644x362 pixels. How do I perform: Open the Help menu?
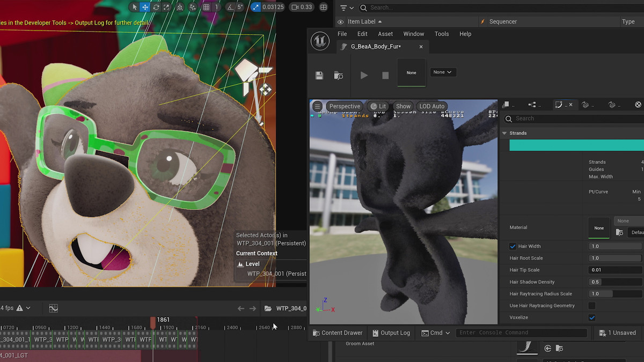click(x=465, y=34)
